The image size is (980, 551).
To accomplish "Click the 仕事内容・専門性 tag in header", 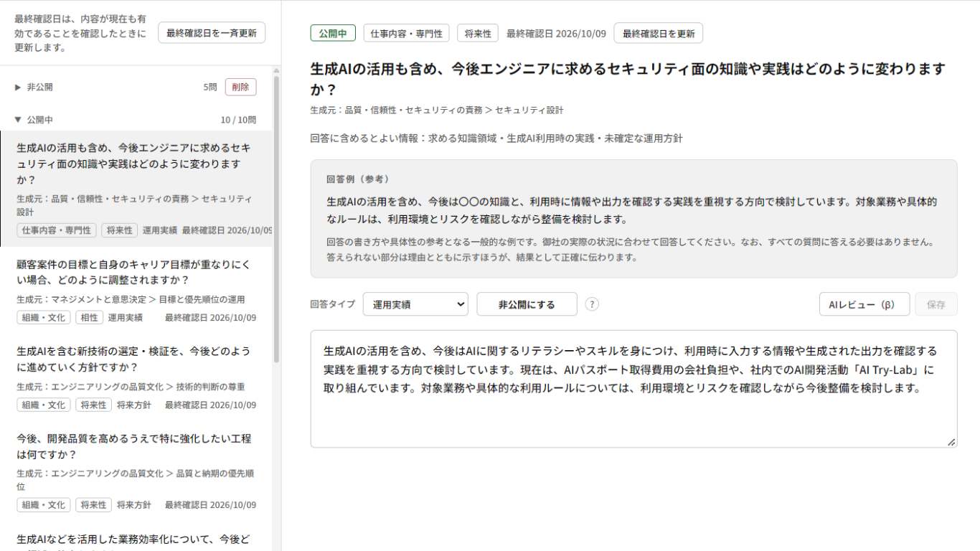I will click(406, 33).
